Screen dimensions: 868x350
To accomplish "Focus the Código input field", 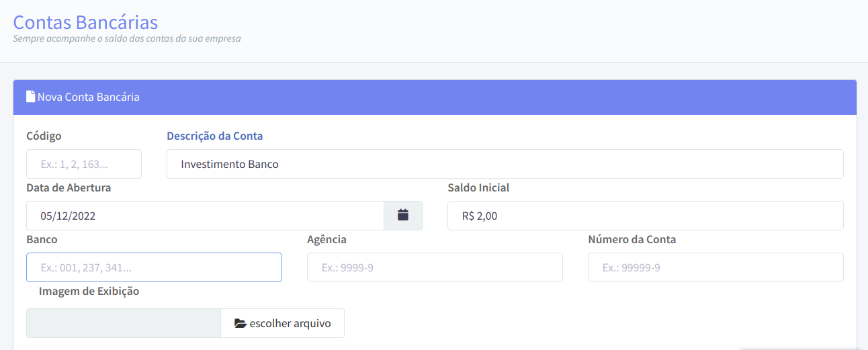I will click(x=84, y=164).
